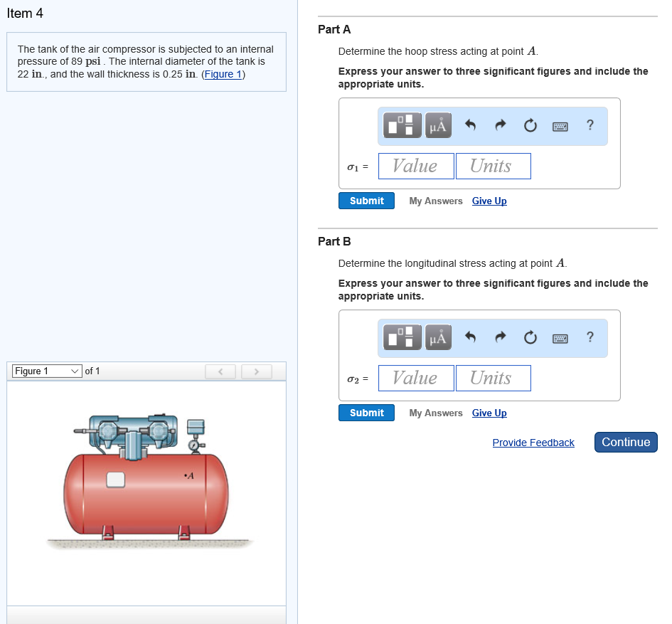Undo input using Part A toolbar arrow
This screenshot has height=624, width=672.
[x=470, y=125]
